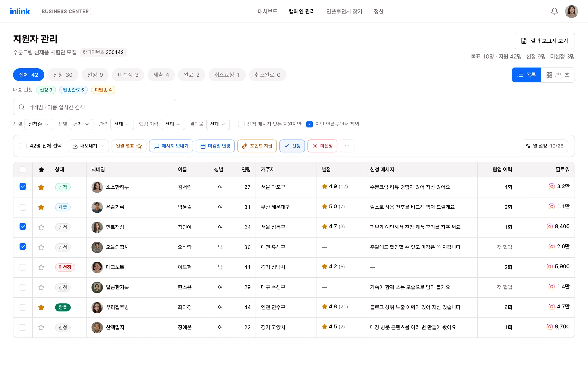Open Instagram icon next to 5,900
This screenshot has width=588, height=368.
(549, 267)
